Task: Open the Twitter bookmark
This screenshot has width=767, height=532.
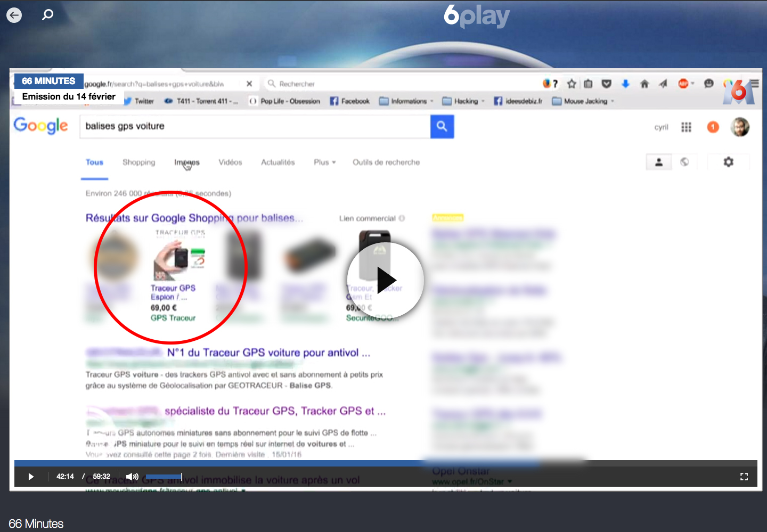Action: (140, 101)
